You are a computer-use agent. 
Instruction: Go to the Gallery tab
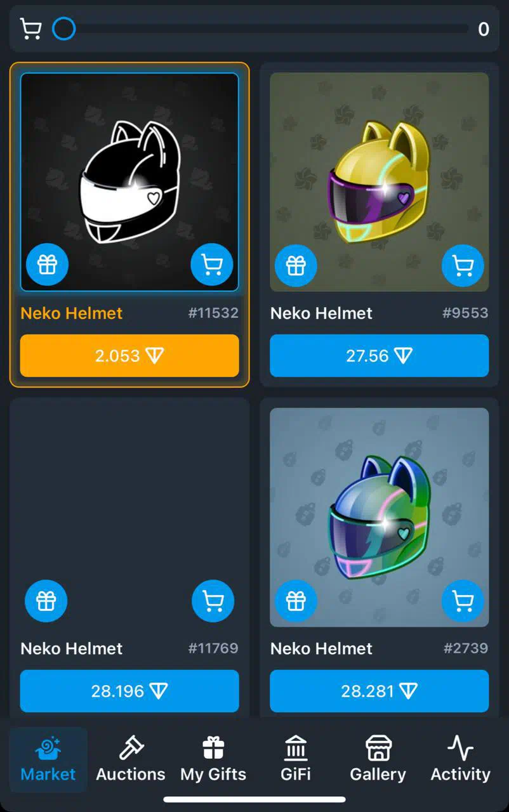[x=378, y=759]
